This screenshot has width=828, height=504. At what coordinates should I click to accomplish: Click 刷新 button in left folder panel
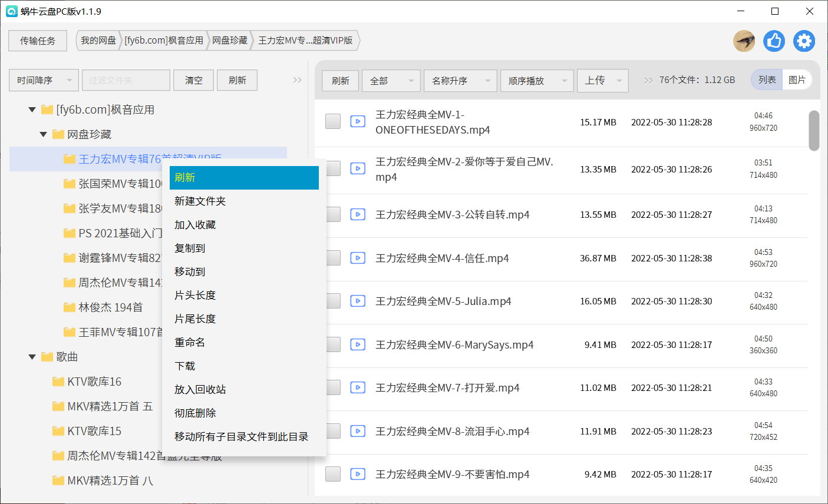coord(237,80)
